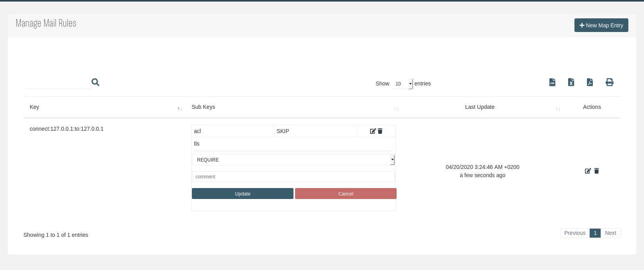Click the New Map Entry button
This screenshot has height=270, width=644.
pos(601,25)
